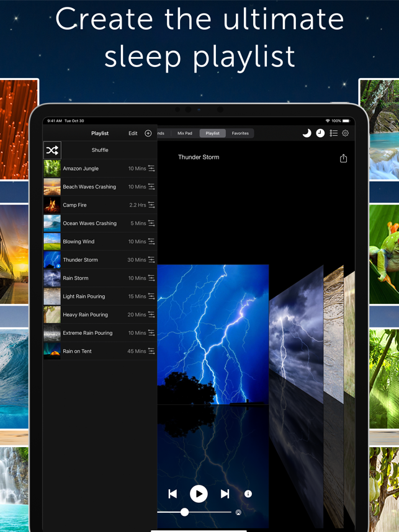The height and width of the screenshot is (532, 399).
Task: Select Beach Waves Crashing in the playlist
Action: 89,187
